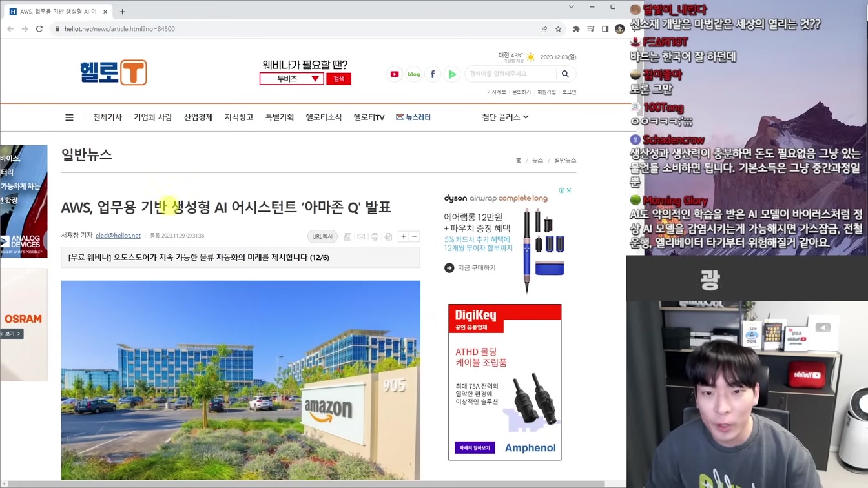868x488 pixels.
Task: Open the Dyson ad info icon
Action: (562, 190)
